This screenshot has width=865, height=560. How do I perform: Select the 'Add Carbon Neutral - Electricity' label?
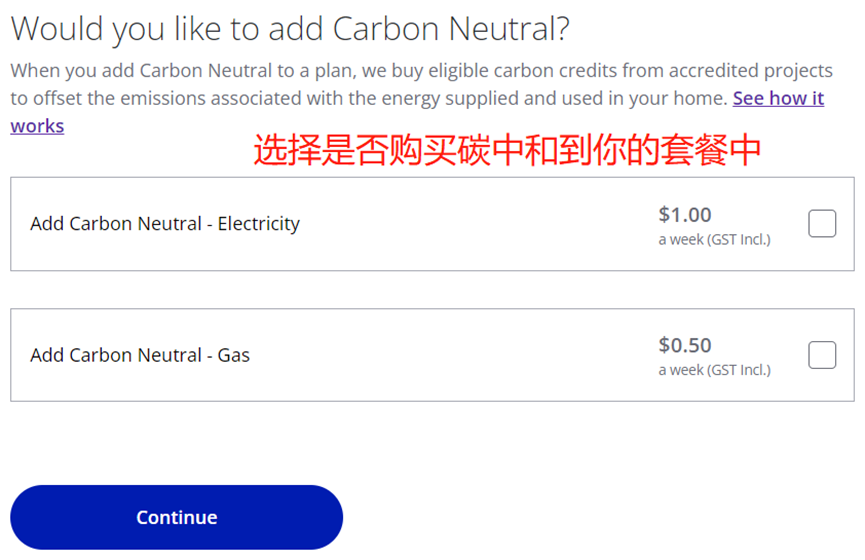click(165, 223)
